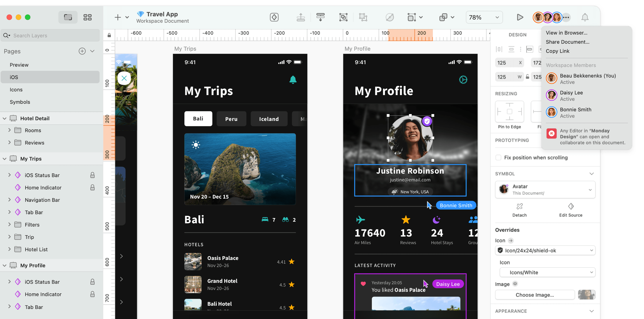Screen dimensions: 644x319
Task: Expand the Rooms folder in layers
Action: click(x=9, y=130)
